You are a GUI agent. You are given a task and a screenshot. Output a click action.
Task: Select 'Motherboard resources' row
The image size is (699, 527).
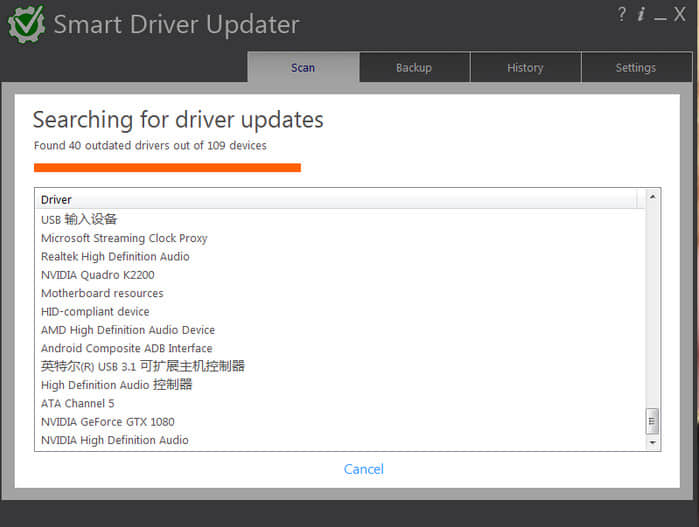coord(340,293)
